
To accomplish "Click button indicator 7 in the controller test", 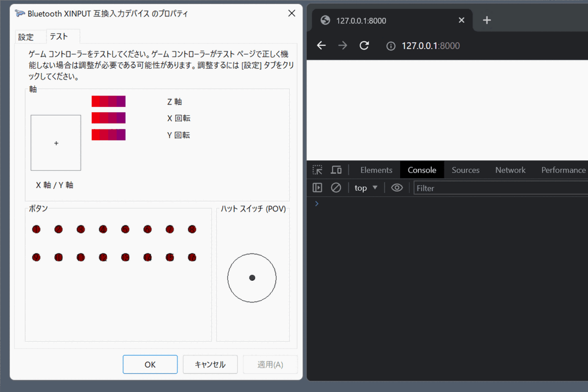I will tap(170, 229).
